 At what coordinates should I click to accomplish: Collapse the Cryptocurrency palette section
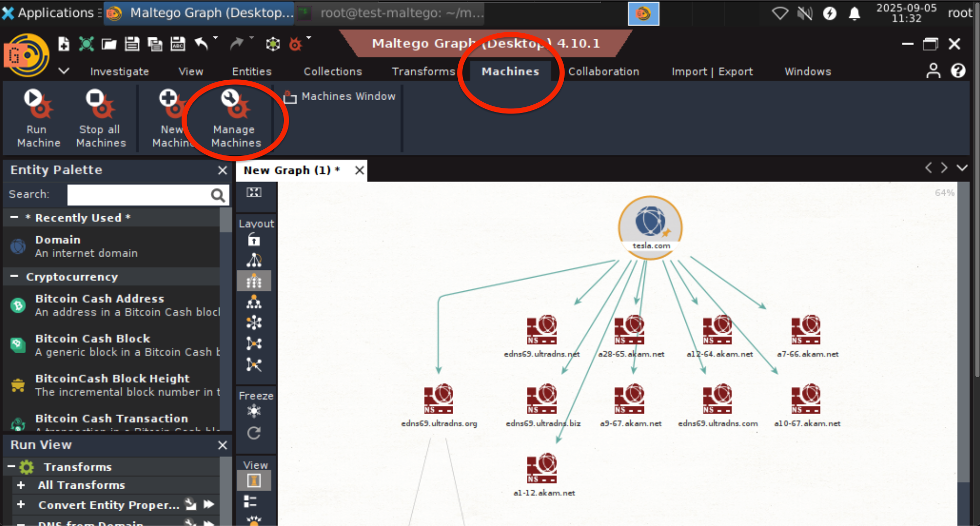point(14,277)
